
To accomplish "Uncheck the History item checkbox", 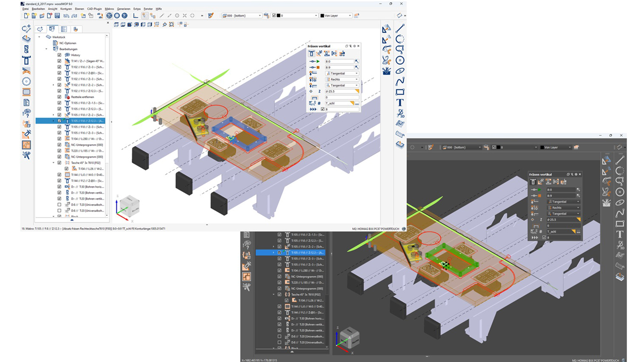I will coord(59,55).
